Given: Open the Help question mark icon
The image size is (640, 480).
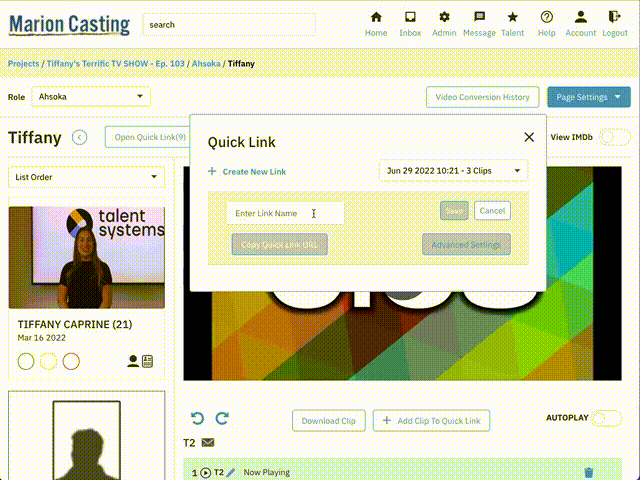Looking at the screenshot, I should pos(547,18).
